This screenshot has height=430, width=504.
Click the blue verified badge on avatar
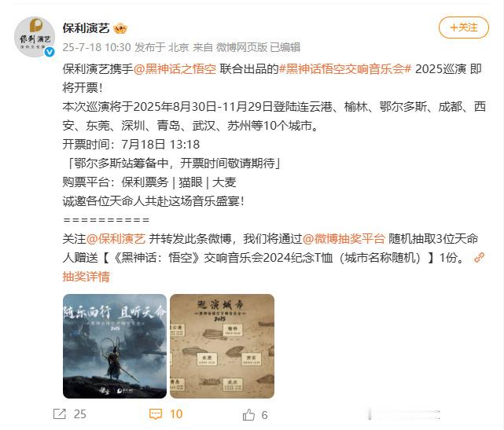(50, 52)
